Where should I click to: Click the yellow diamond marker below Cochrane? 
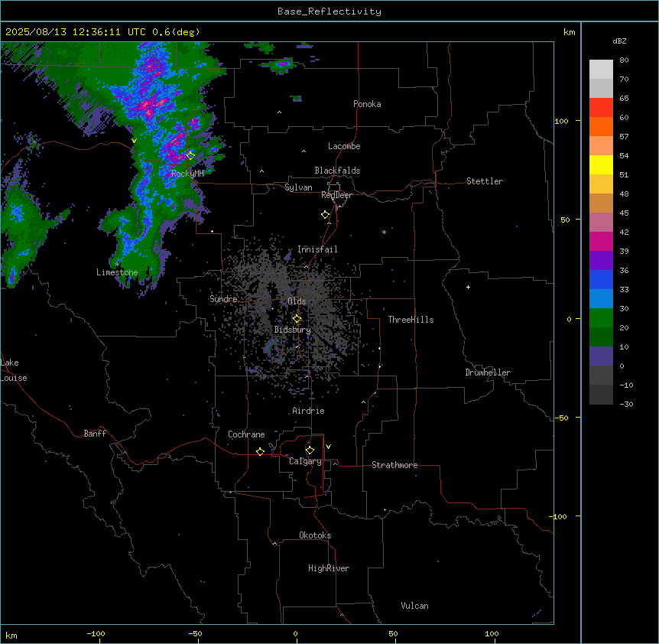coord(260,451)
